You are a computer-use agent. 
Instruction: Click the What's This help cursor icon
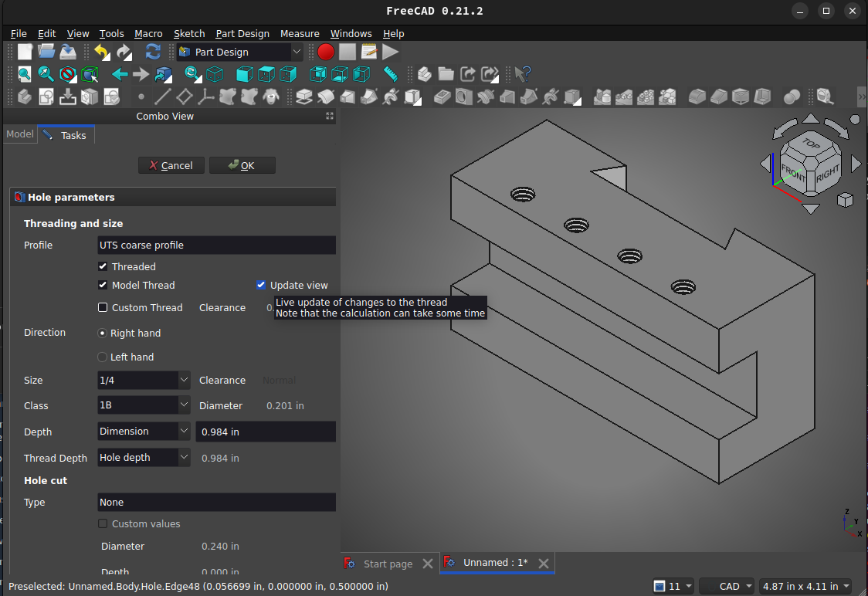click(523, 73)
